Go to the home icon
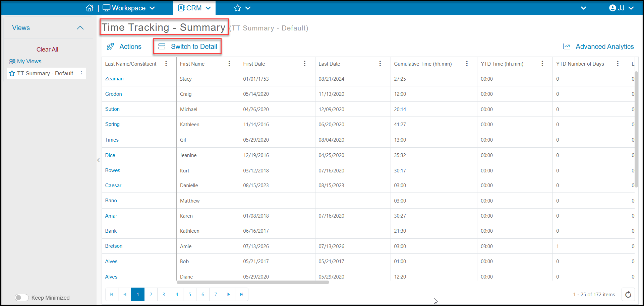 [x=90, y=8]
